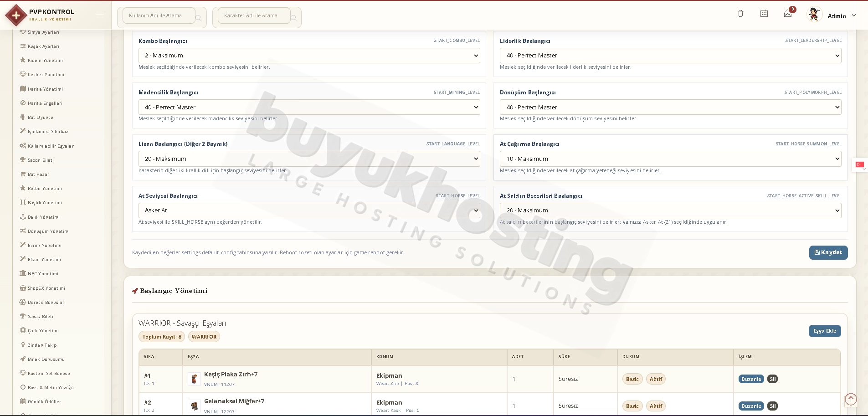Click the Aktif badge for Keşiş Plaka Zırh+7

pos(656,379)
